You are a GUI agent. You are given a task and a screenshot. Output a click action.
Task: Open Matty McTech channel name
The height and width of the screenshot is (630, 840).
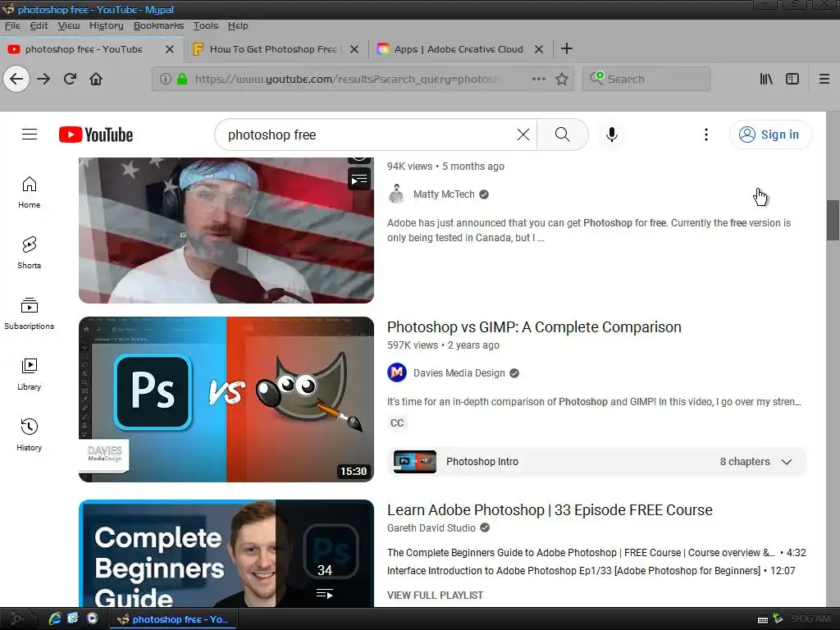(x=444, y=194)
